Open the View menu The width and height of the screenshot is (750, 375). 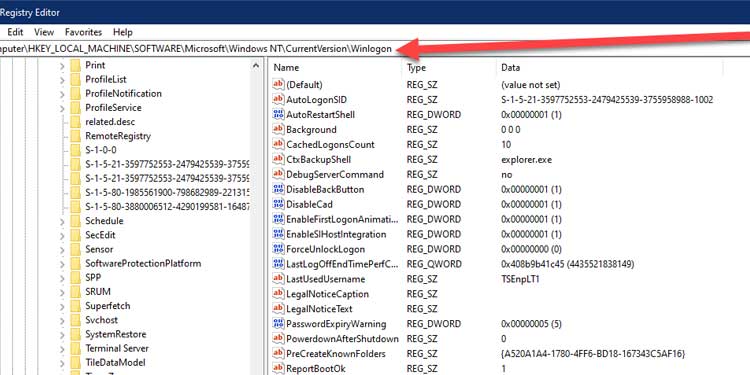pyautogui.click(x=44, y=32)
